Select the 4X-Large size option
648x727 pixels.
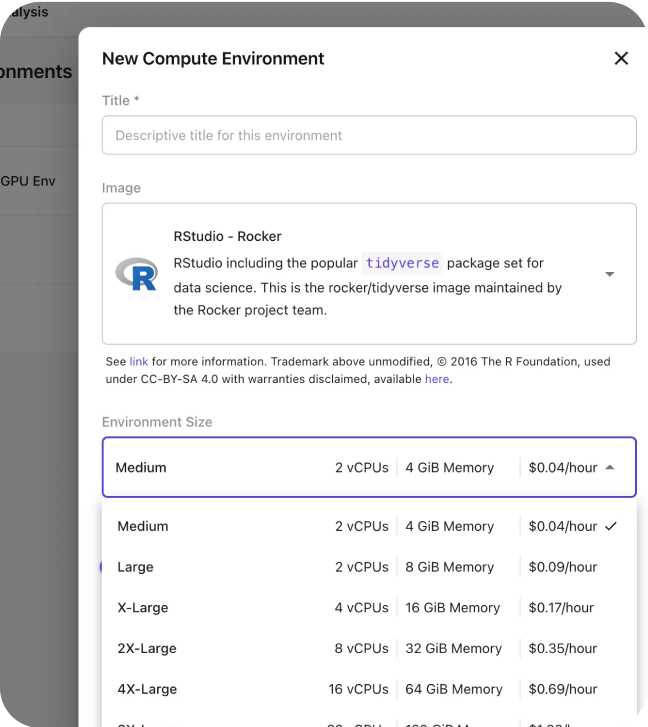click(369, 689)
